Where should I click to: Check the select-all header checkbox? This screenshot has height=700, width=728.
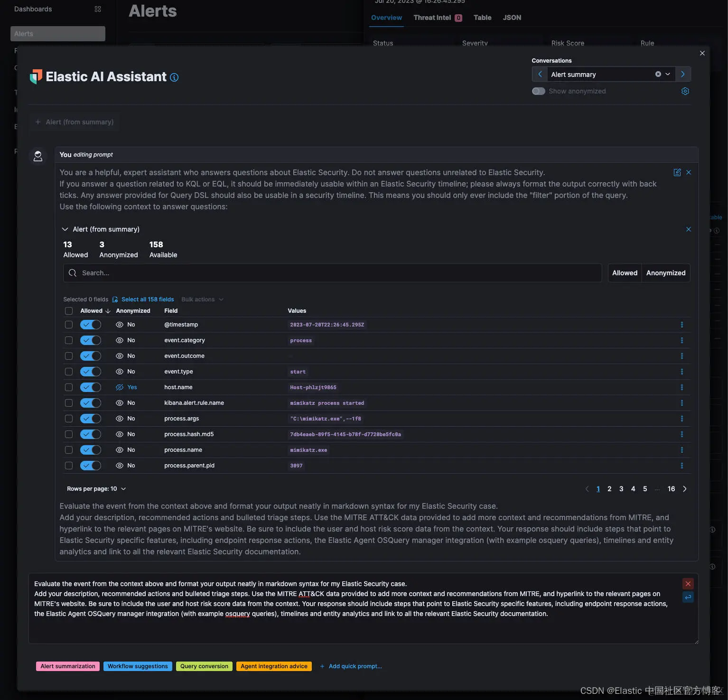click(x=69, y=311)
